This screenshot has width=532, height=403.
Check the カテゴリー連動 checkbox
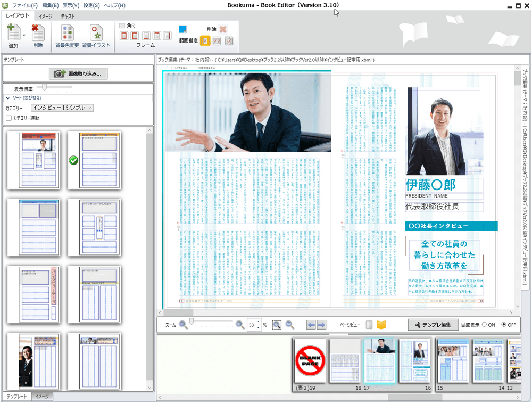tap(9, 118)
